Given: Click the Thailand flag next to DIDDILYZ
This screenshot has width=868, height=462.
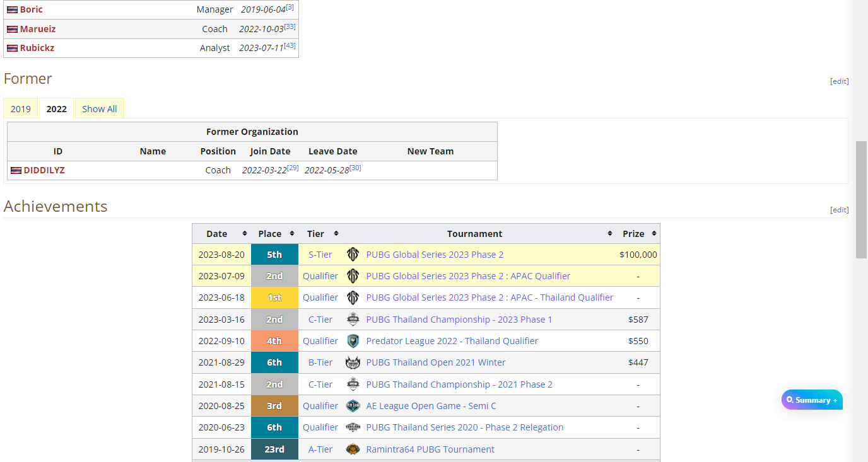Looking at the screenshot, I should coord(16,170).
